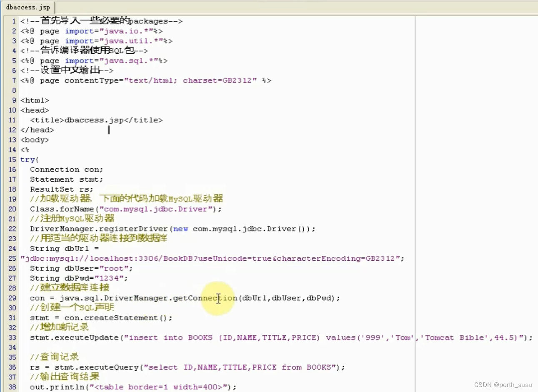Click the '<%' scriptlet opener on line 14
Image resolution: width=538 pixels, height=392 pixels.
point(25,150)
